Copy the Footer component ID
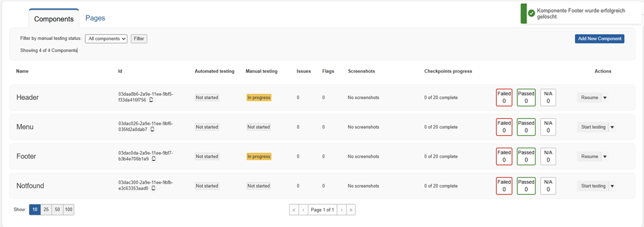Viewport: 644px width, 227px height. pyautogui.click(x=153, y=159)
